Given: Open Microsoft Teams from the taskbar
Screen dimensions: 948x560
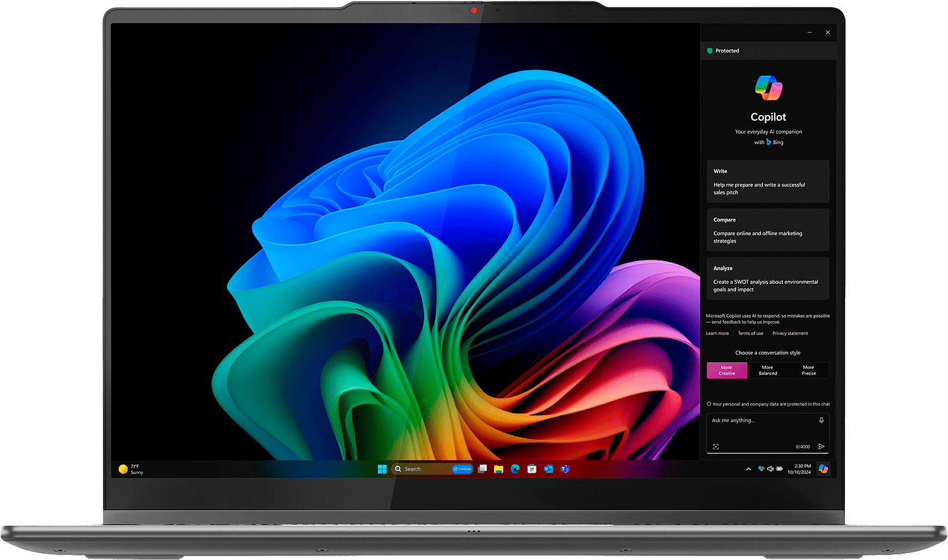Looking at the screenshot, I should pyautogui.click(x=565, y=469).
